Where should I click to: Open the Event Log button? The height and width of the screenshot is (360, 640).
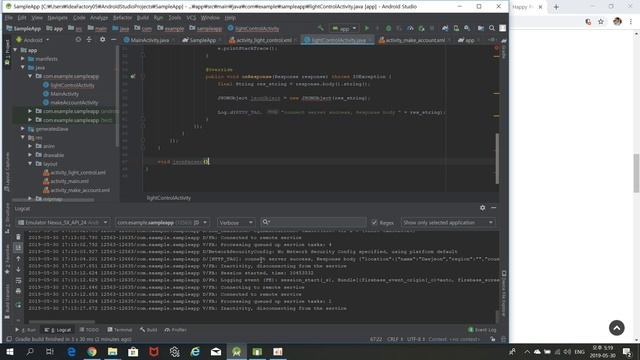click(482, 330)
